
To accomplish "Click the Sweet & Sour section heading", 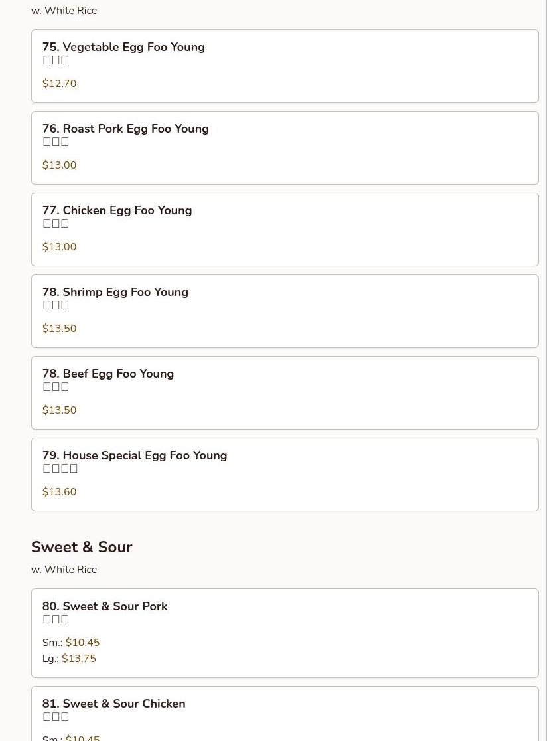I will [82, 547].
